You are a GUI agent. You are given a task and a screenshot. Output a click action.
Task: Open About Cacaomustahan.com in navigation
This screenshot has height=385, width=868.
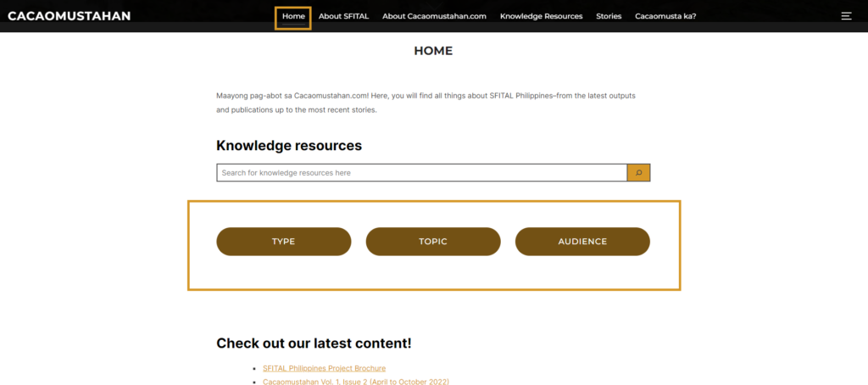click(434, 17)
